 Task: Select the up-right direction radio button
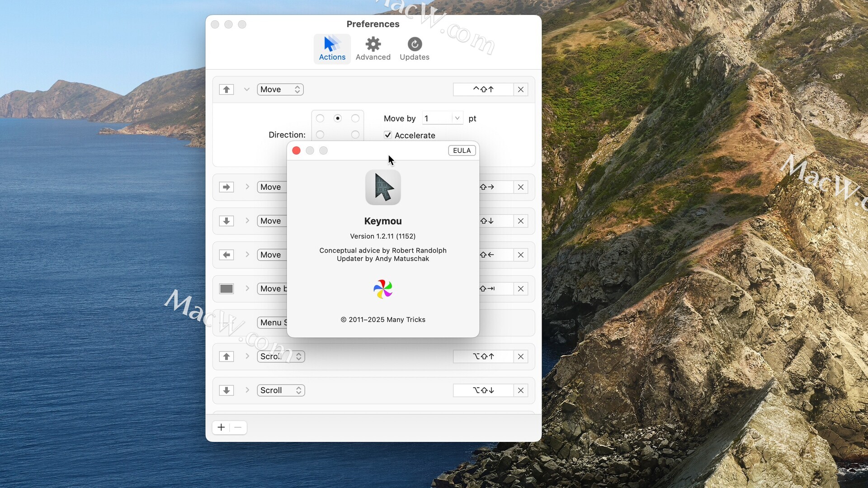(x=355, y=118)
